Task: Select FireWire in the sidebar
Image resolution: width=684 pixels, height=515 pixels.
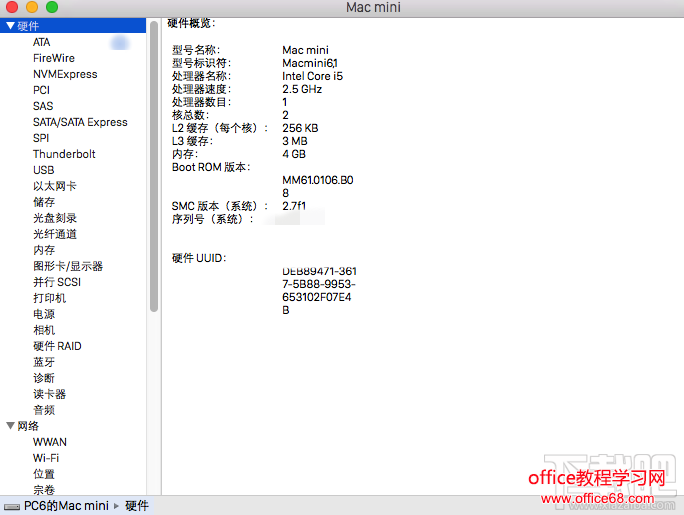Action: [x=54, y=58]
